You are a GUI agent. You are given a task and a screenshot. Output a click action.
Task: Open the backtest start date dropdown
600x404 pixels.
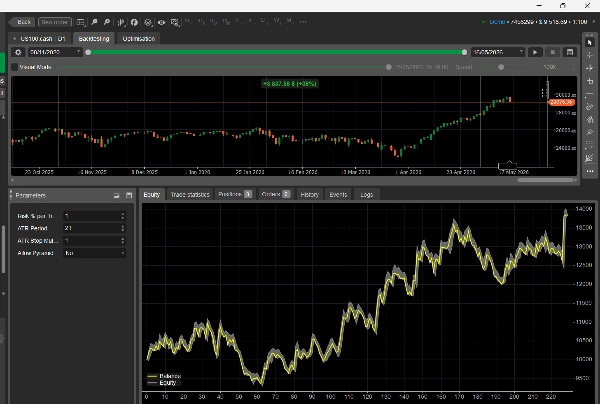click(55, 52)
